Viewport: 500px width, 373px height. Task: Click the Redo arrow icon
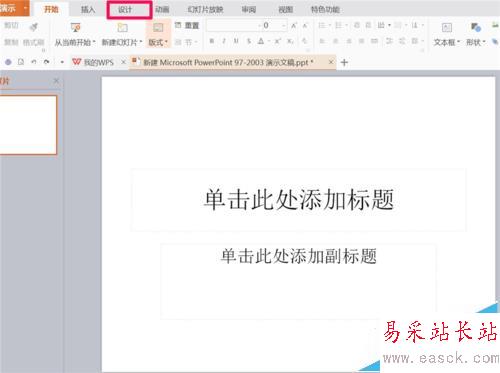47,62
